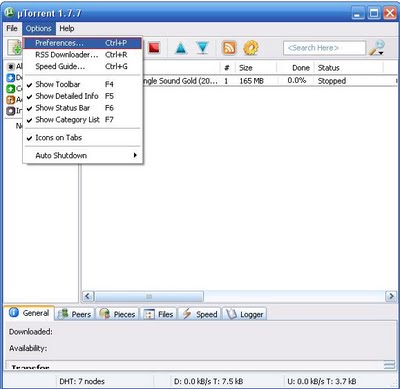Select the Inactive category icon
This screenshot has height=389, width=400.
click(11, 111)
